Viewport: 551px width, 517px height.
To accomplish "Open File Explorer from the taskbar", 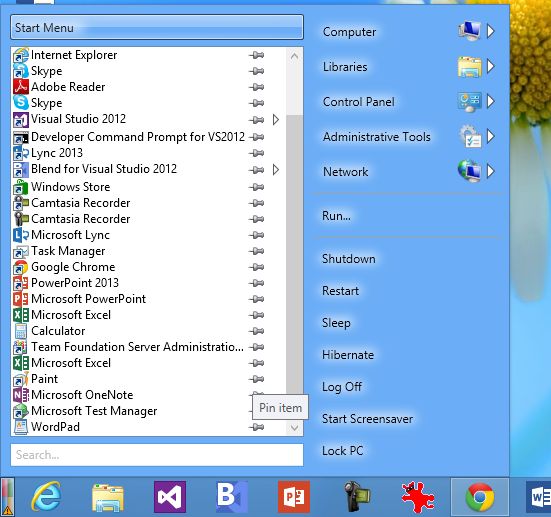I will (108, 497).
